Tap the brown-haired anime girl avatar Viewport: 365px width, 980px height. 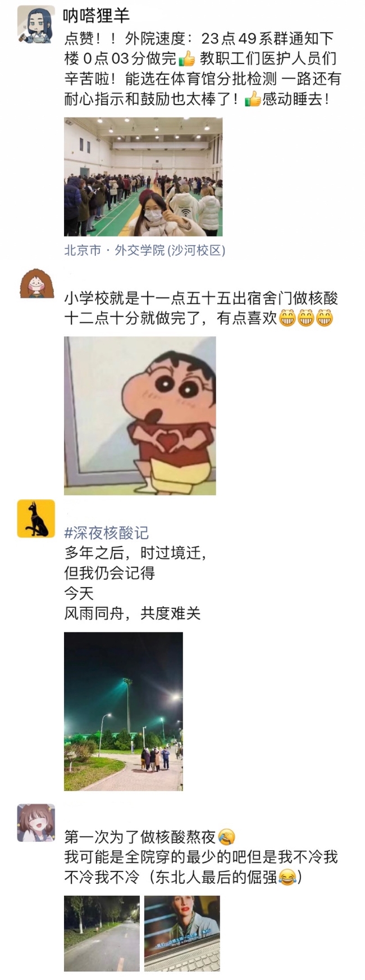click(x=36, y=823)
